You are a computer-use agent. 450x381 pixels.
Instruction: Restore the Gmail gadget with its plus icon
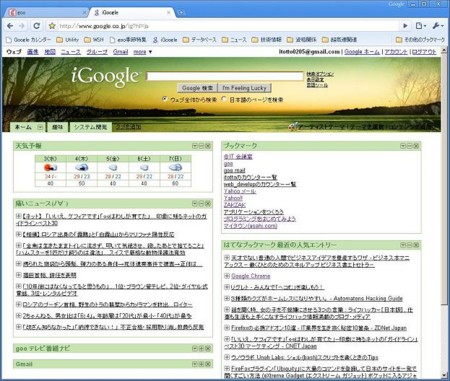201,364
